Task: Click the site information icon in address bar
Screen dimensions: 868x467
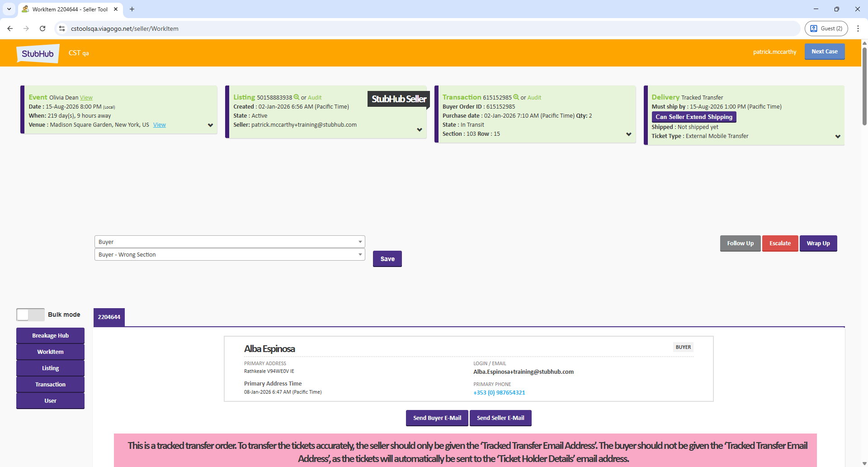Action: coord(62,29)
